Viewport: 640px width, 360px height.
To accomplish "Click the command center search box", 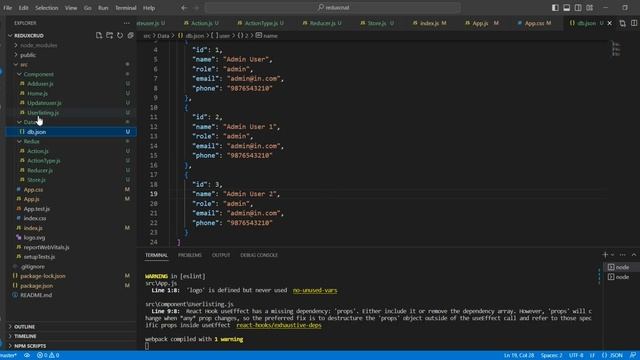I will 333,8.
